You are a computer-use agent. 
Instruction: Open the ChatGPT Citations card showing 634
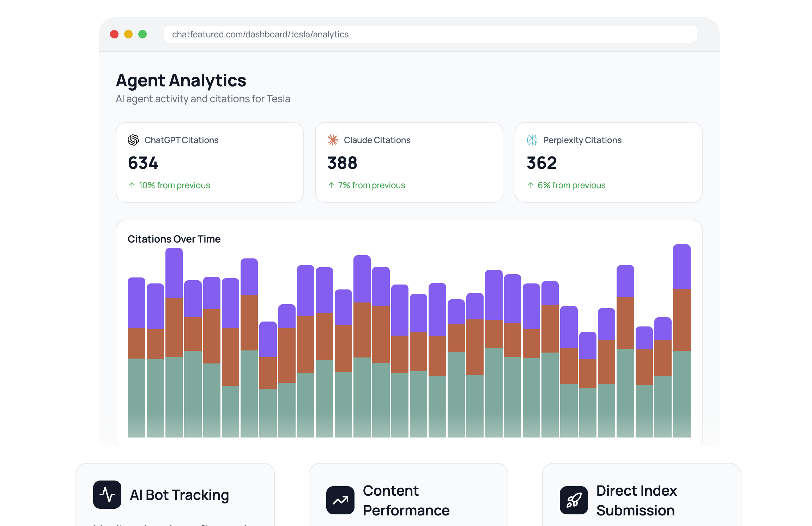210,163
